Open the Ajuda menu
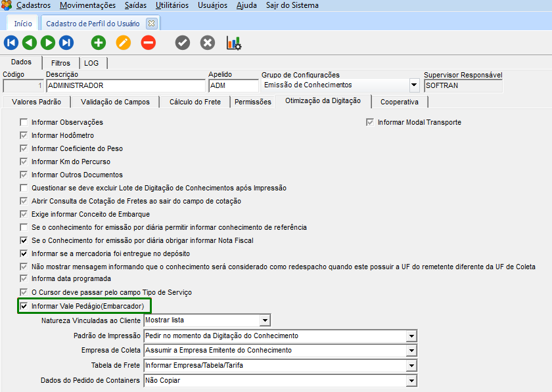 [x=246, y=5]
